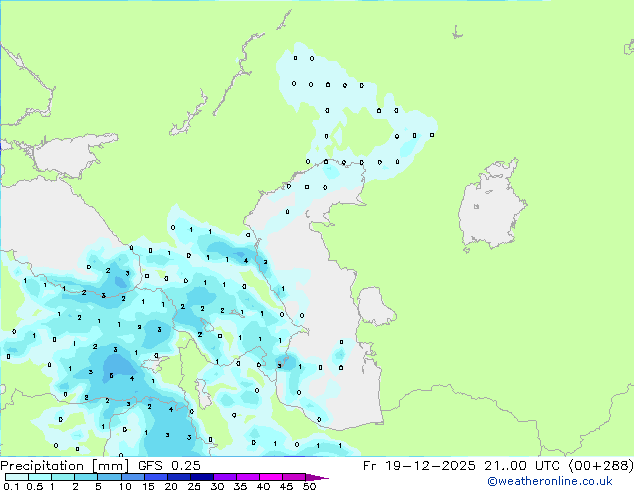
Task: Click the 'GFS 0.25' model label
Action: point(169,466)
